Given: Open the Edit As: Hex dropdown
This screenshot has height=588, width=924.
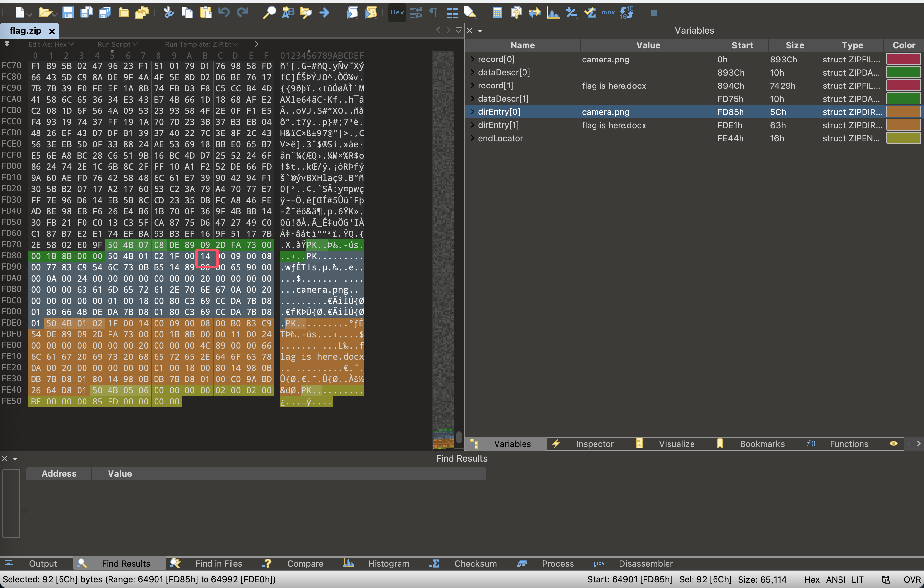Looking at the screenshot, I should pos(51,44).
